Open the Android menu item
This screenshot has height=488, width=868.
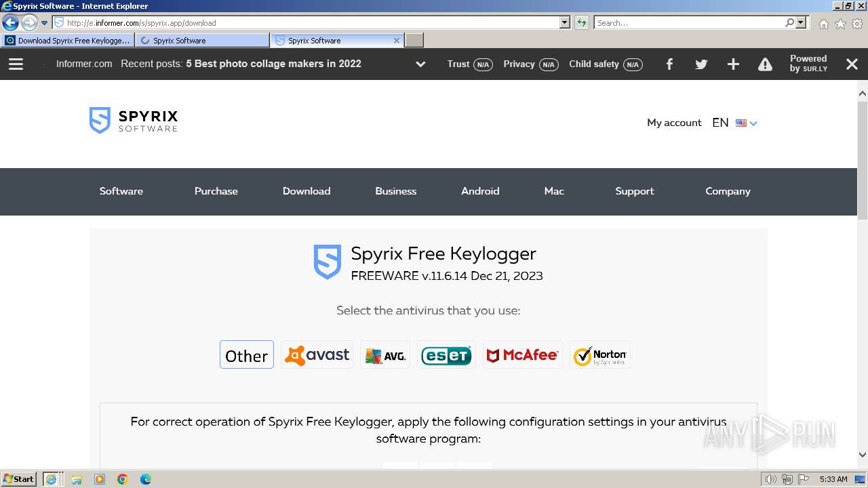point(480,191)
